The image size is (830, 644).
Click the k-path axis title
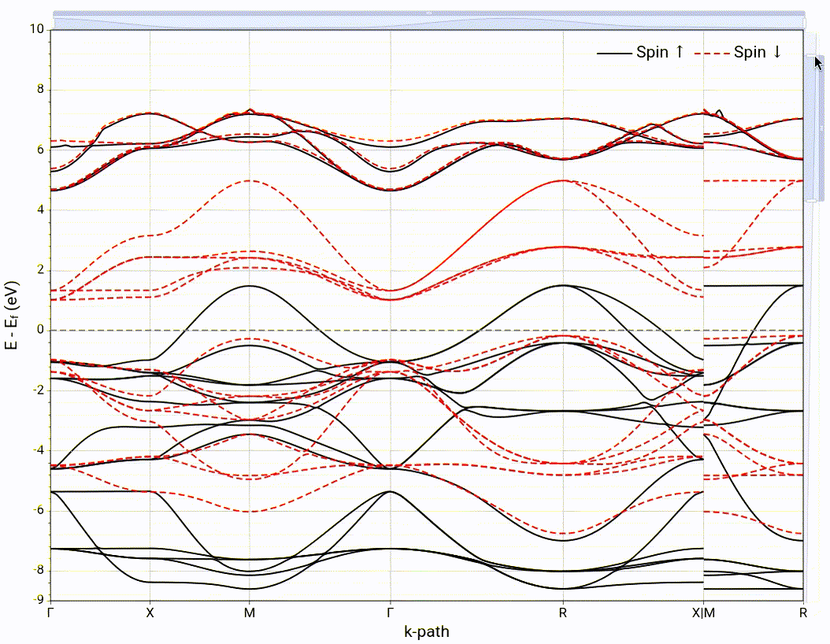point(427,631)
